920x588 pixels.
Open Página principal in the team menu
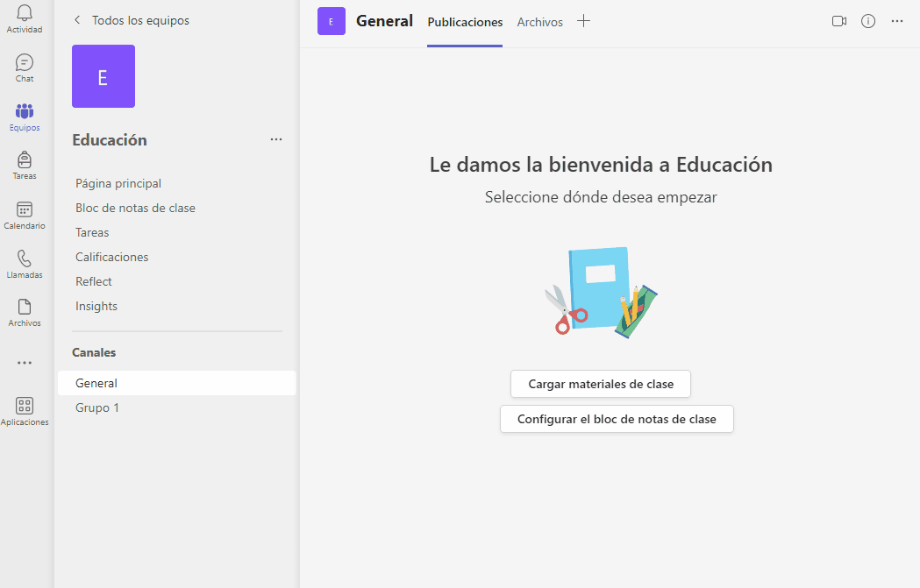tap(118, 183)
